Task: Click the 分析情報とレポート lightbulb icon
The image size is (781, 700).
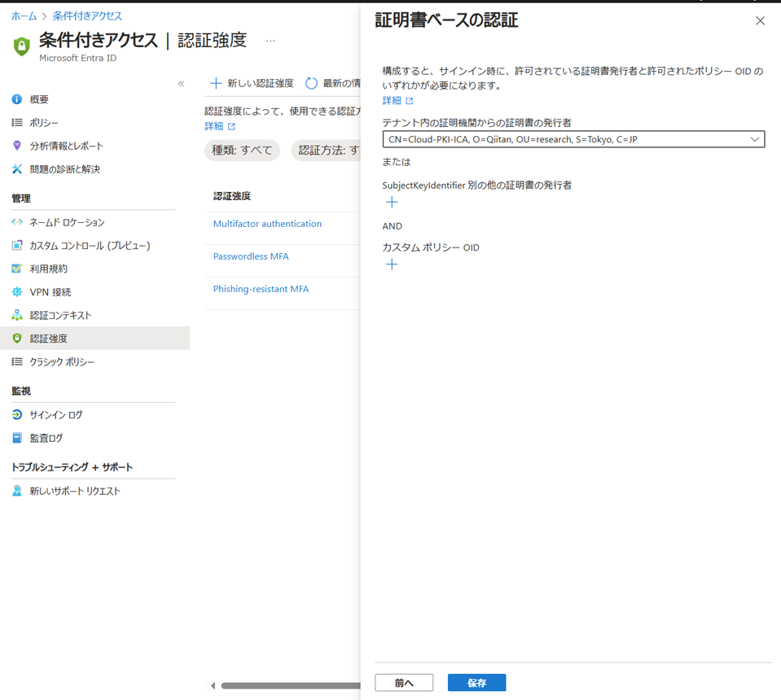Action: tap(17, 146)
